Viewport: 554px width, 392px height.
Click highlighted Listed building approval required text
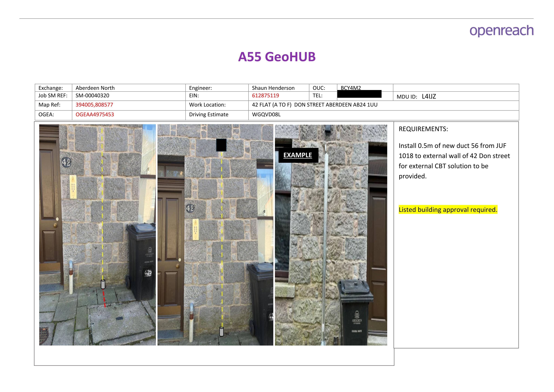(x=448, y=209)
